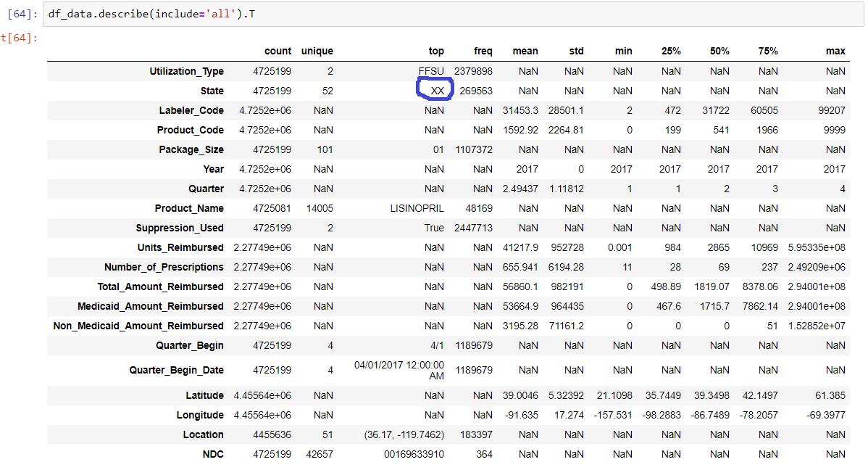
Task: Click the FFSU top value cell
Action: (x=431, y=71)
